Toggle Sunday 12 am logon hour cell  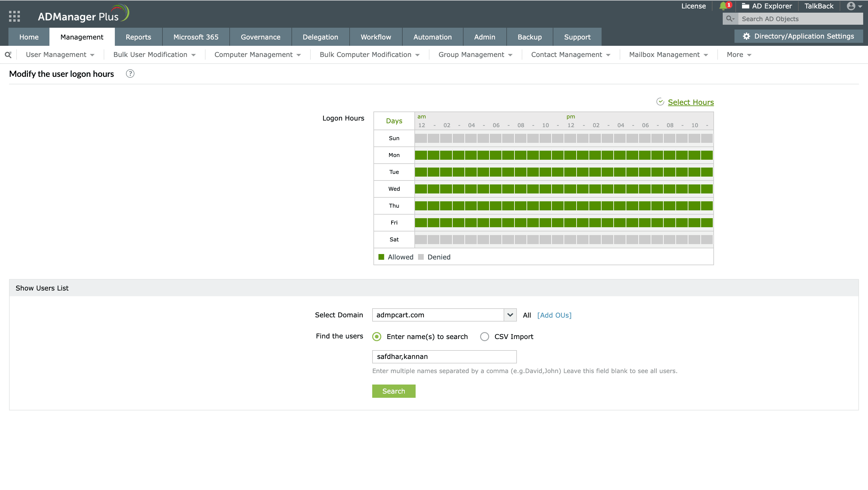click(x=421, y=138)
